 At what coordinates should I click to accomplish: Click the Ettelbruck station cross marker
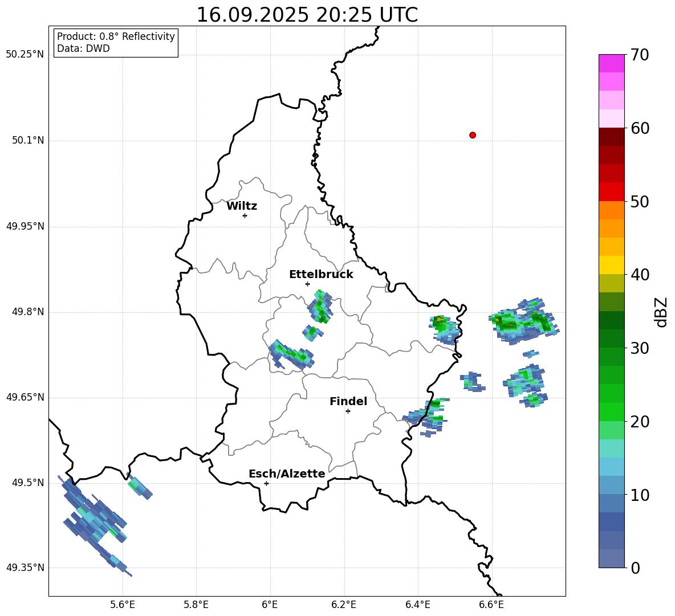click(307, 284)
